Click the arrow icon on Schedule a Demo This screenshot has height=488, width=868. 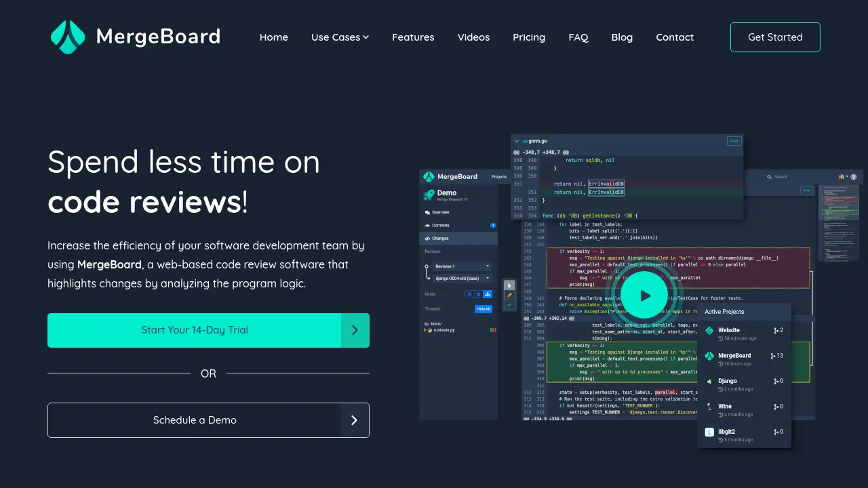tap(354, 420)
